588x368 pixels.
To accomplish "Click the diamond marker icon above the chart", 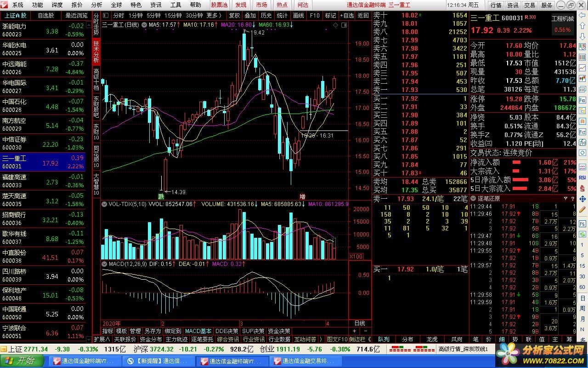I will [x=335, y=25].
